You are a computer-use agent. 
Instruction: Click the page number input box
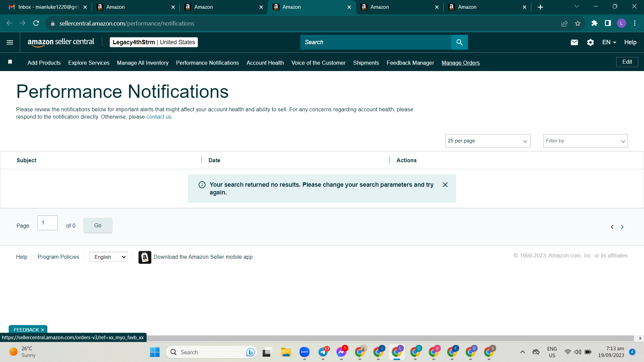pyautogui.click(x=48, y=223)
